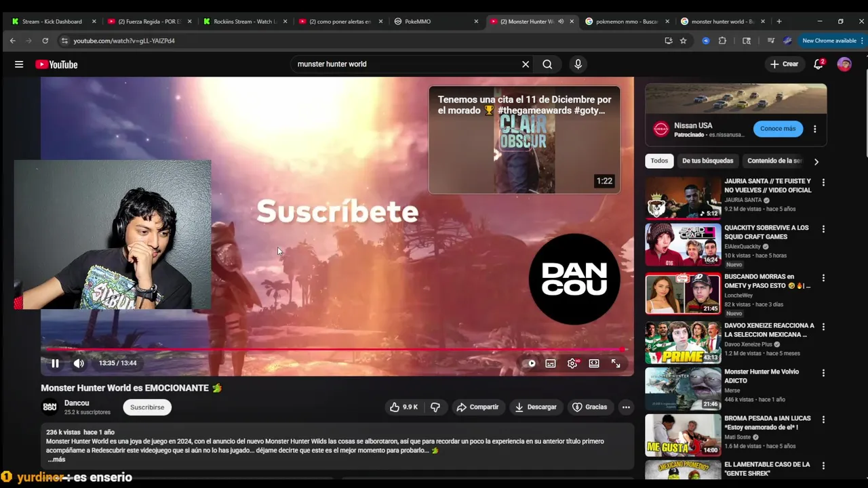868x488 pixels.
Task: Select the Contenido de la serie chip
Action: [775, 161]
